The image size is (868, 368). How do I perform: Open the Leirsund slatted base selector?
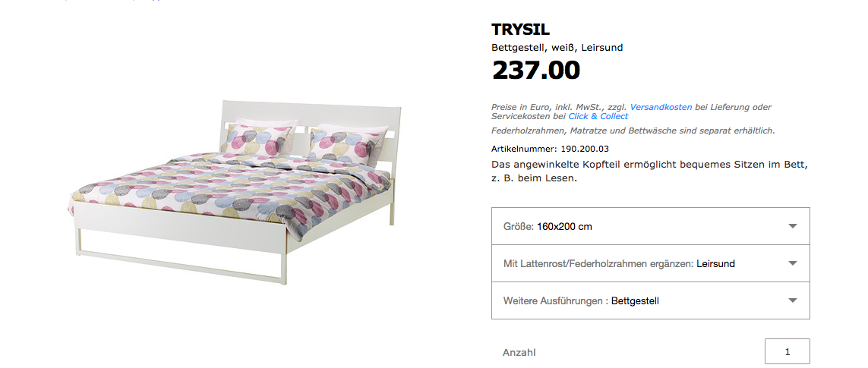click(x=651, y=263)
